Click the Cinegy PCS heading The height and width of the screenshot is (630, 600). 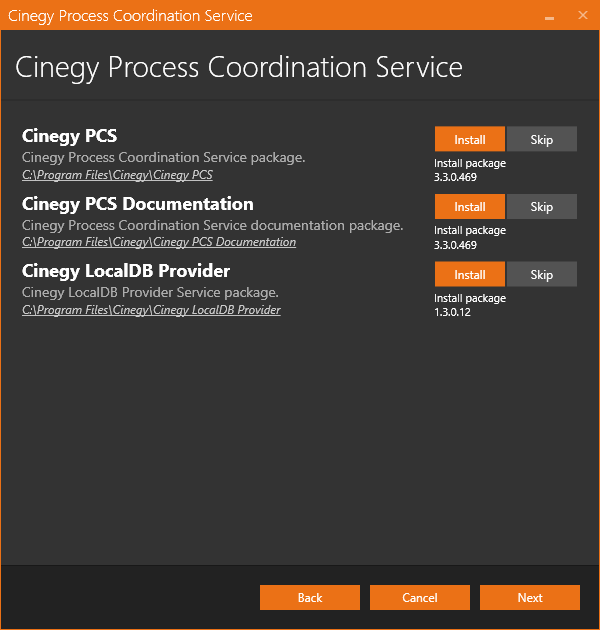tap(70, 136)
